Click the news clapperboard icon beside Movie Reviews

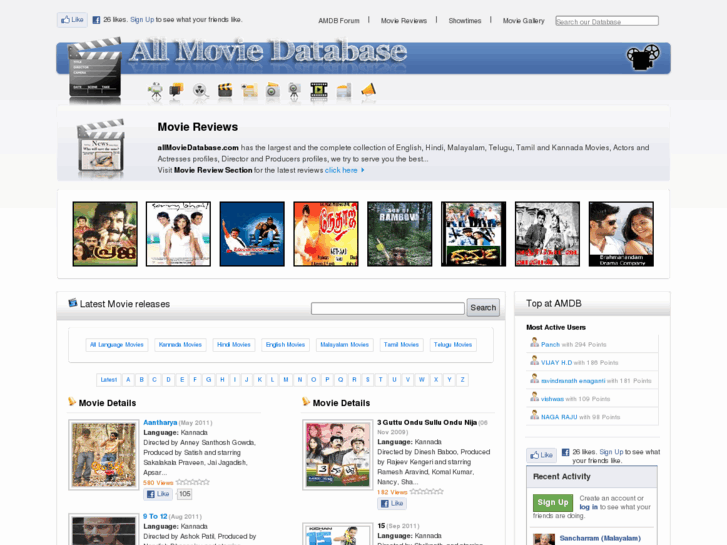(101, 148)
